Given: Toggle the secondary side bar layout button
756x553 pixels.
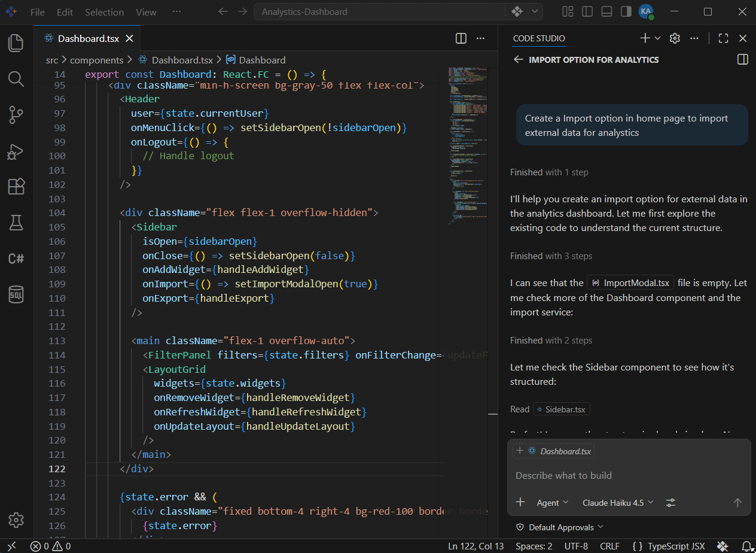Looking at the screenshot, I should point(626,11).
